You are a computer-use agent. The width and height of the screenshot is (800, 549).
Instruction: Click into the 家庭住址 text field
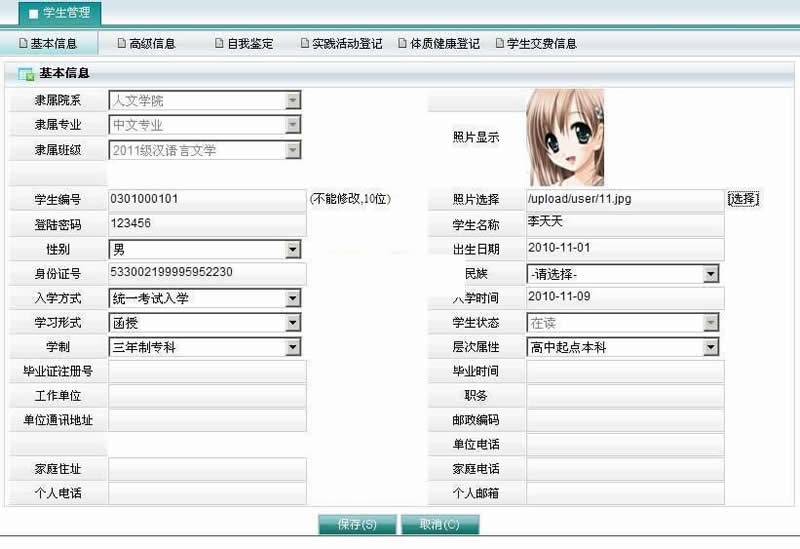pos(206,469)
